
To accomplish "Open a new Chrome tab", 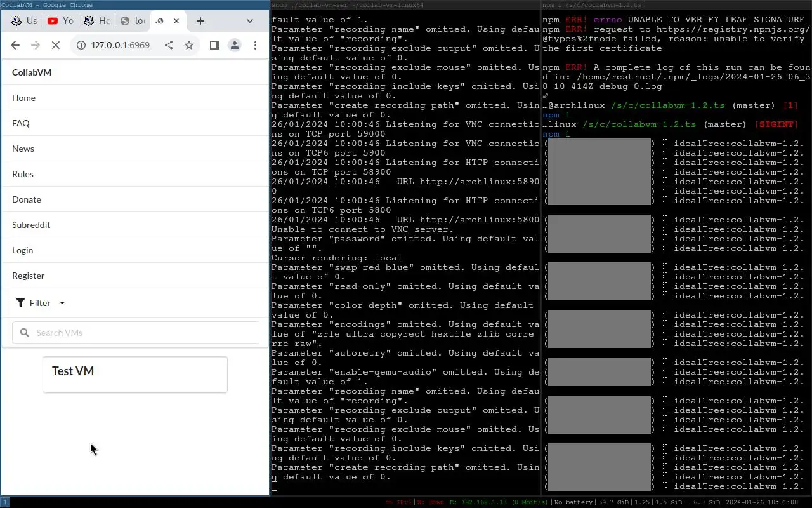I will coord(200,21).
